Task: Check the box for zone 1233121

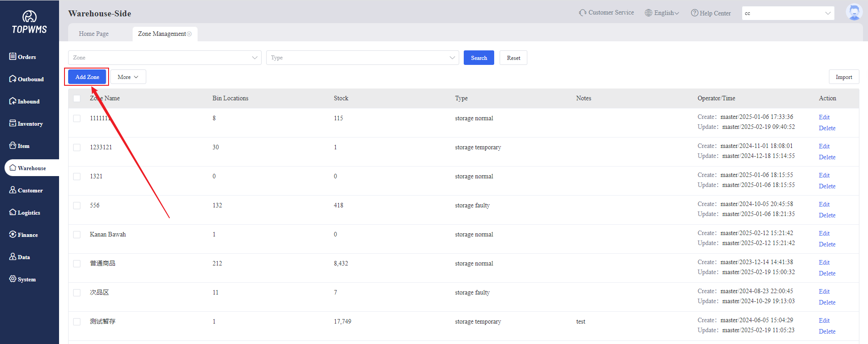Action: pos(77,147)
